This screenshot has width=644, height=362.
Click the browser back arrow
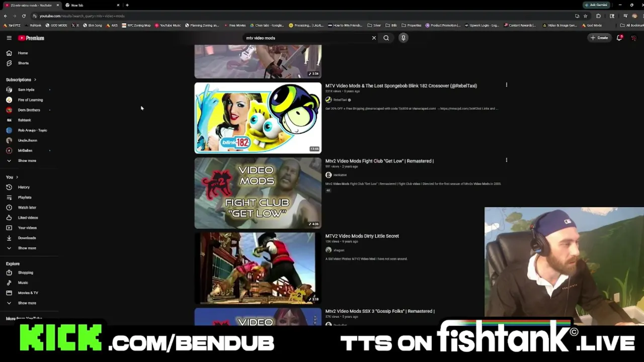(6, 16)
